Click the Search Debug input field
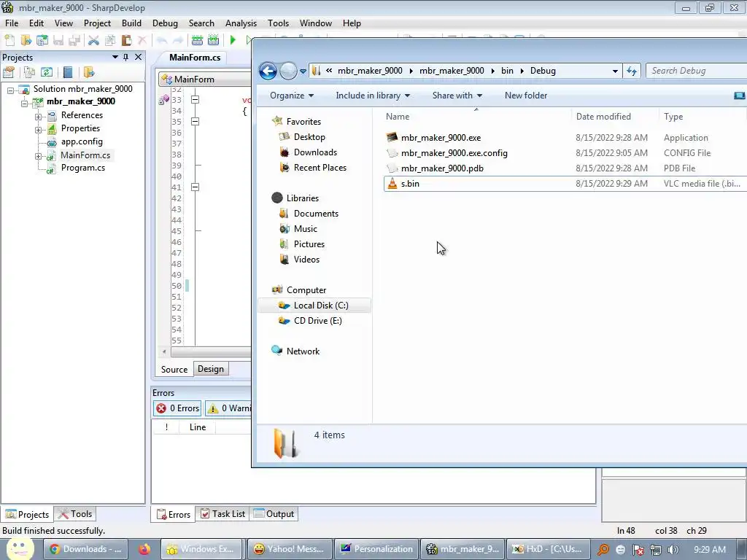The height and width of the screenshot is (560, 747). (x=697, y=71)
